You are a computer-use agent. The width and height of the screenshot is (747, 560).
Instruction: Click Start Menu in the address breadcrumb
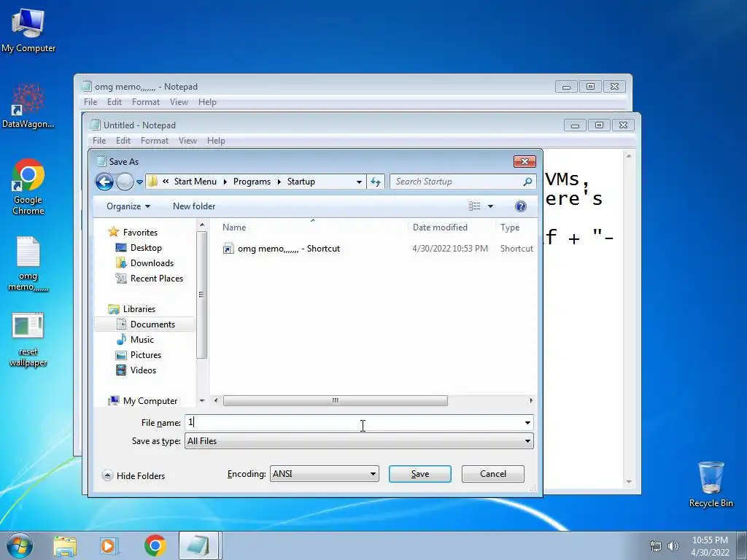coord(196,182)
